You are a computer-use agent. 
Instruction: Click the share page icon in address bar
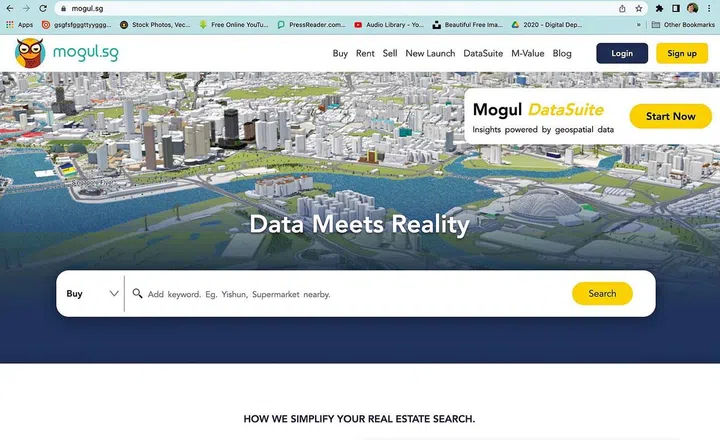[623, 8]
